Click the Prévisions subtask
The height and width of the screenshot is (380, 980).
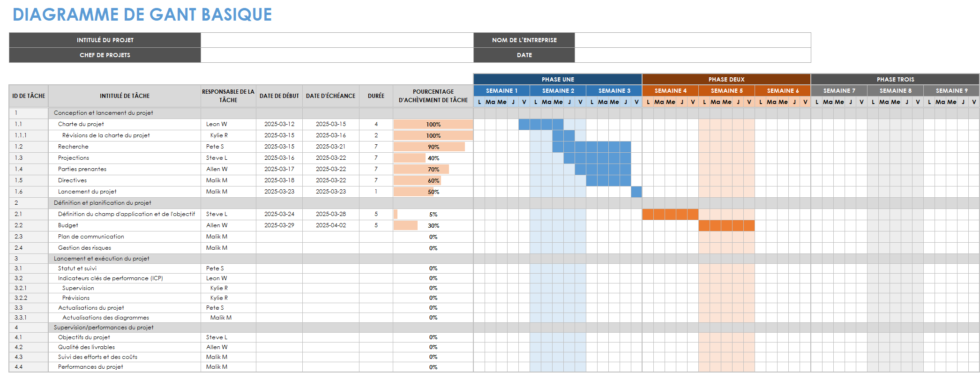click(76, 298)
